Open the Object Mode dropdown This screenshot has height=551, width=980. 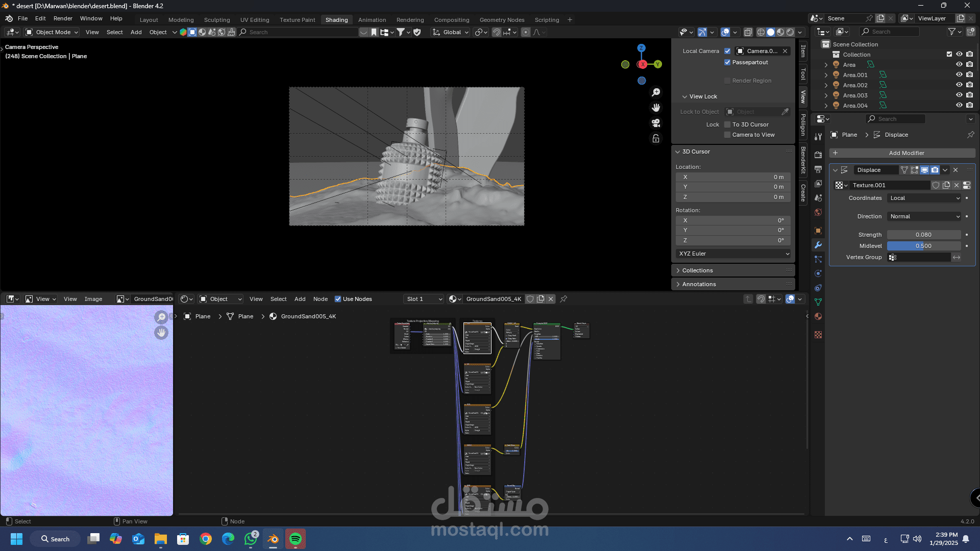pyautogui.click(x=52, y=32)
